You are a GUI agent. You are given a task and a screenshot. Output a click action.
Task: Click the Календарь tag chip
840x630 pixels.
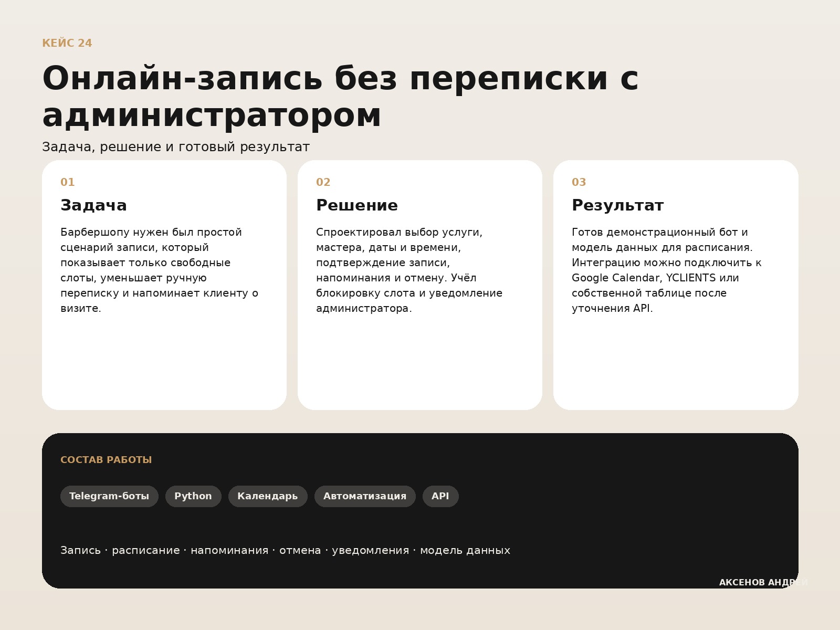point(268,496)
